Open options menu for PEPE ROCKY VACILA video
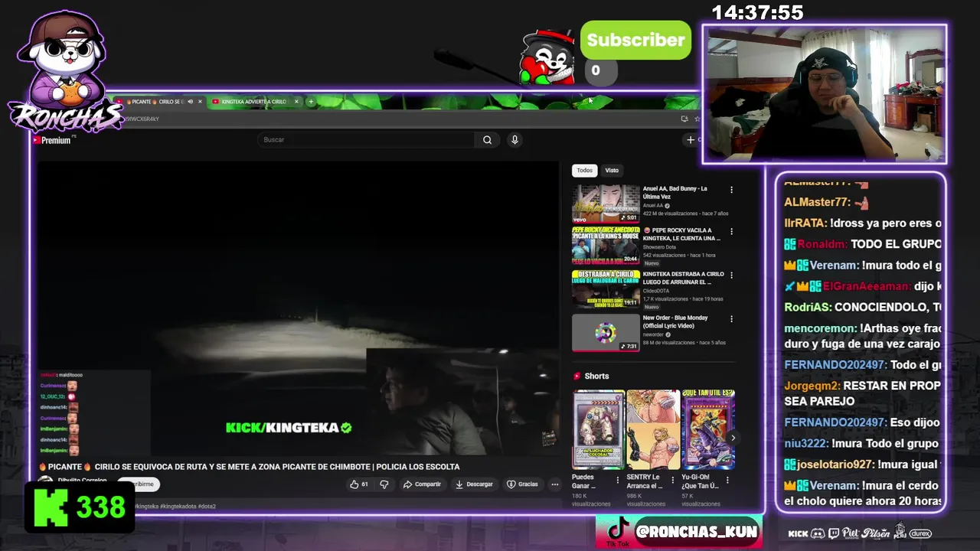The width and height of the screenshot is (980, 551). click(x=731, y=231)
